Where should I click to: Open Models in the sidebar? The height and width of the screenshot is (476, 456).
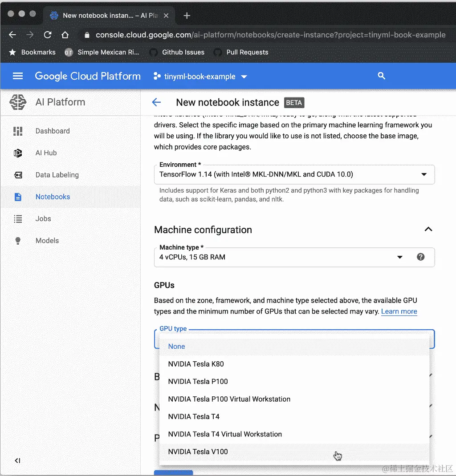point(70,241)
